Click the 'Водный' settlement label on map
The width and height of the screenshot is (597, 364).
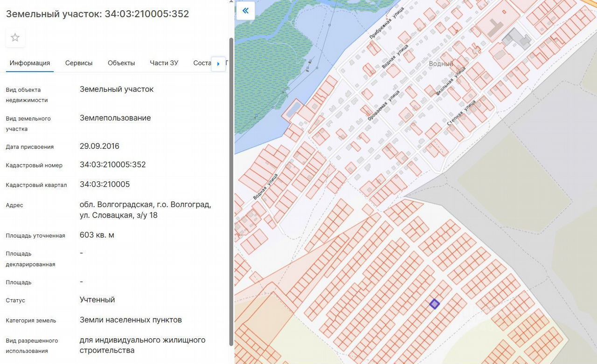pyautogui.click(x=441, y=64)
